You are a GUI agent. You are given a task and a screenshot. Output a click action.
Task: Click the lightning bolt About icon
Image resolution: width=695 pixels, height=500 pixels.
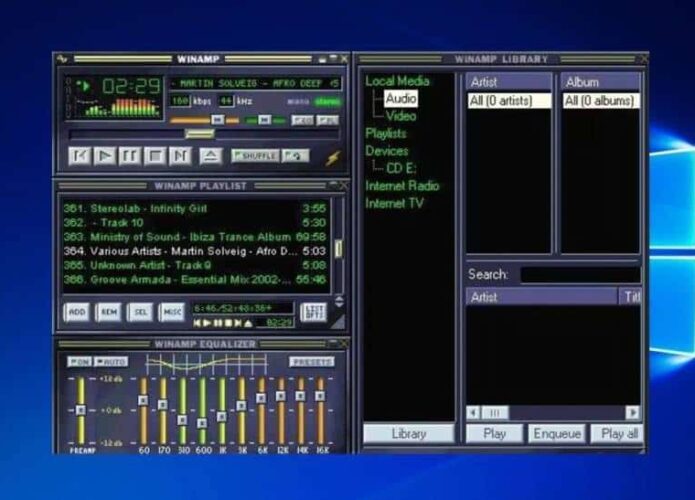coord(333,158)
